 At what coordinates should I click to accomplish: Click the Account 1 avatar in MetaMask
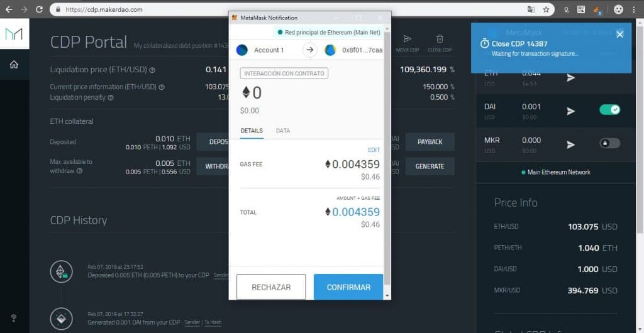[x=242, y=50]
